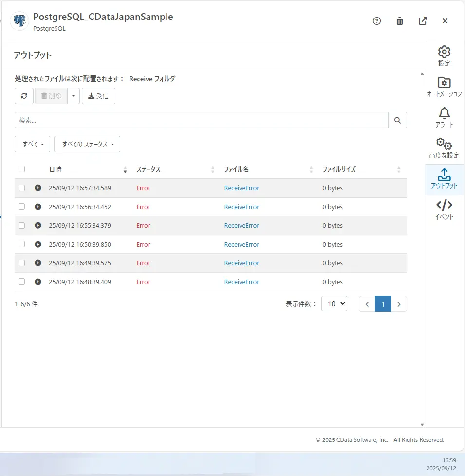This screenshot has width=465, height=476.
Task: Click the refresh output list button
Action: [24, 96]
